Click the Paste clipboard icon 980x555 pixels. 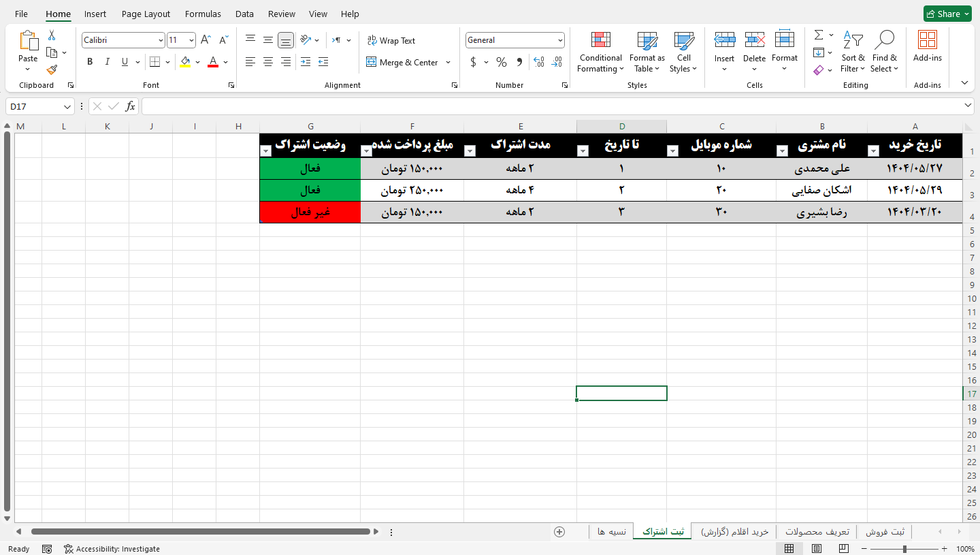pyautogui.click(x=28, y=41)
